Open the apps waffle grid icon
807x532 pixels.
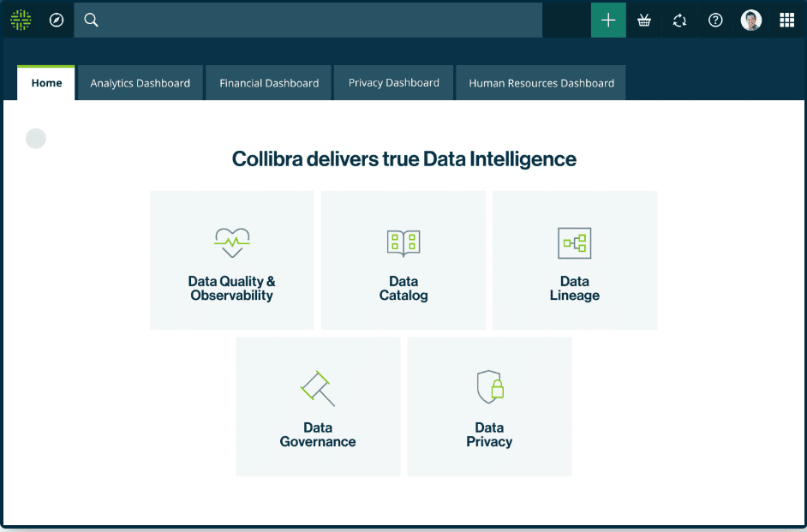pyautogui.click(x=786, y=19)
